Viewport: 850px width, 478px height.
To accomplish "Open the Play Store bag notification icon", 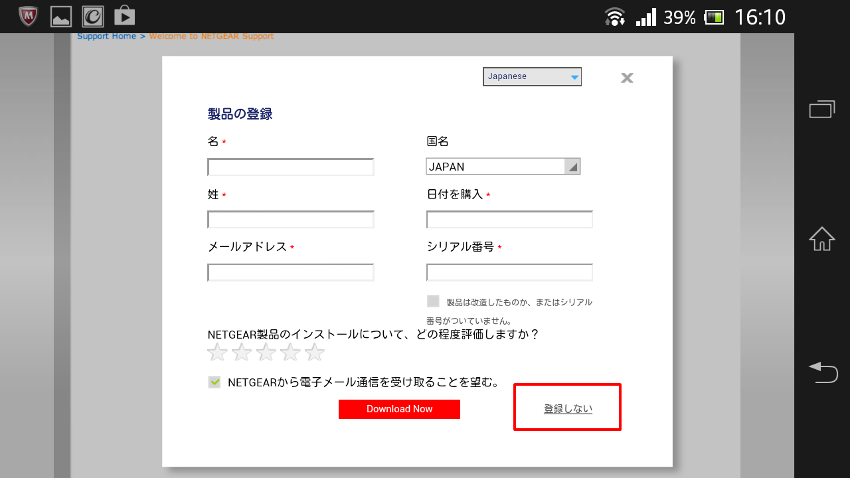I will (125, 16).
